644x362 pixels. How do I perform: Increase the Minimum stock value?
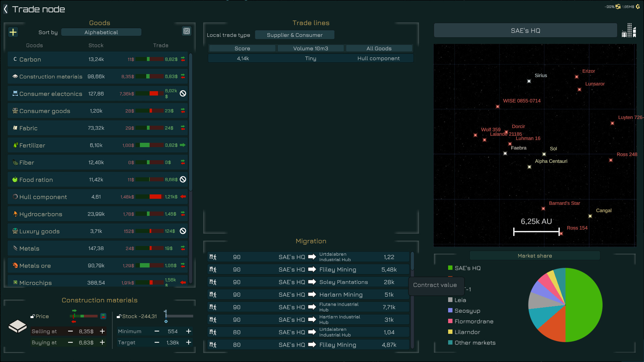pos(189,331)
